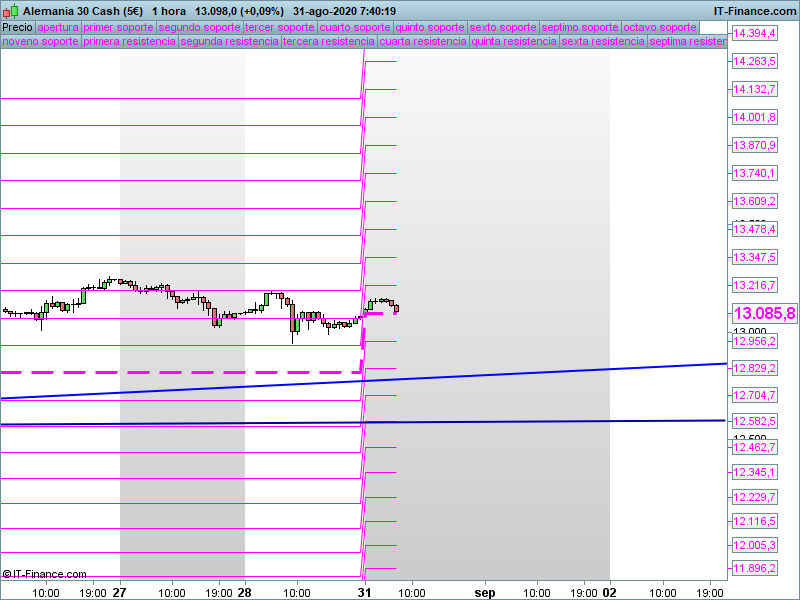Click the sexto soporte label
800x600 pixels.
pos(503,27)
